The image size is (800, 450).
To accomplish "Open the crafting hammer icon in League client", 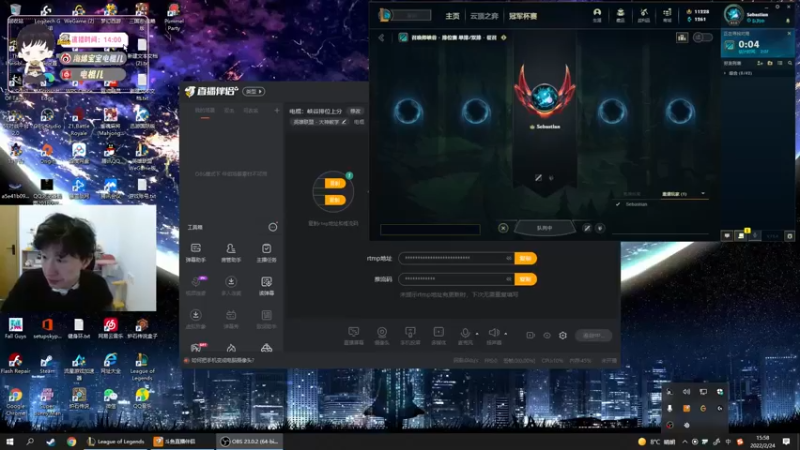I will [644, 15].
